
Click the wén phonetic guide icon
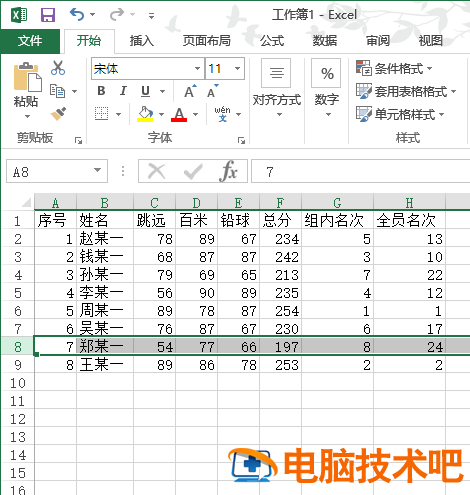[222, 114]
